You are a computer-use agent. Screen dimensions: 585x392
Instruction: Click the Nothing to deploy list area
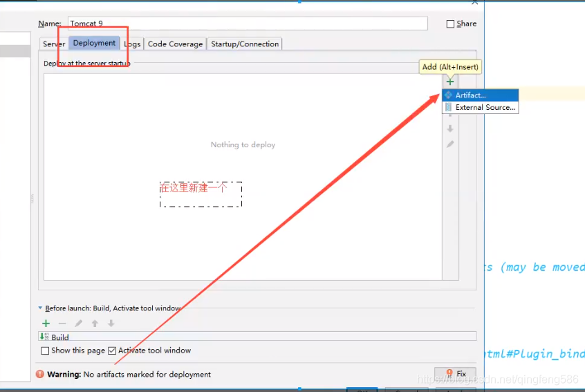click(243, 177)
